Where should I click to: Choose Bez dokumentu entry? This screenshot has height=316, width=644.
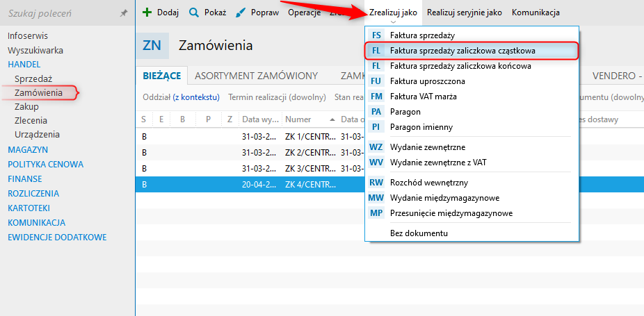472,233
